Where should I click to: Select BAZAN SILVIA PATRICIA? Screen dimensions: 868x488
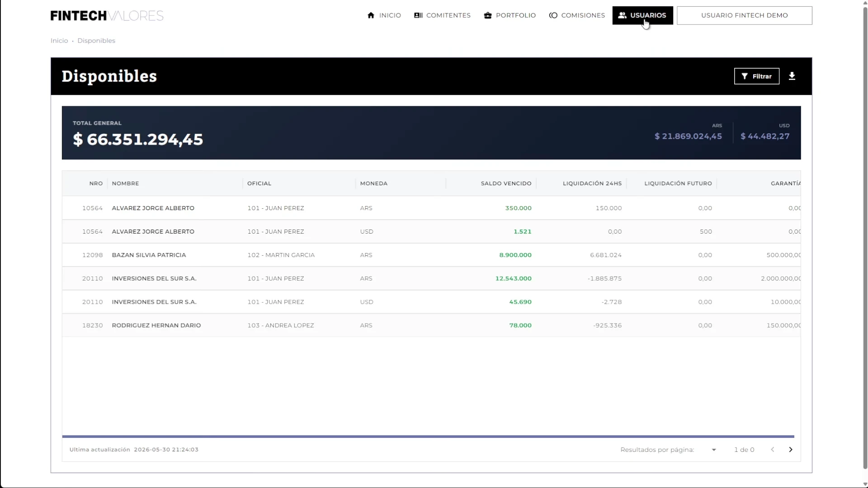click(149, 255)
